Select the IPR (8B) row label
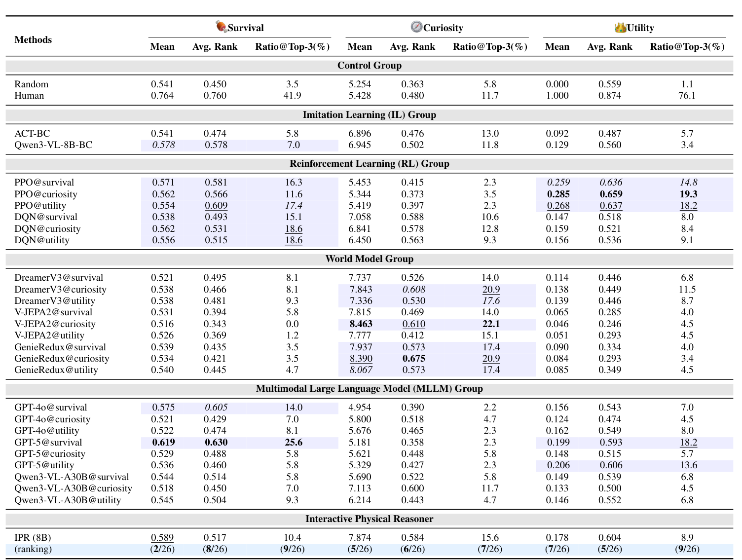This screenshot has width=742, height=560. (33, 538)
